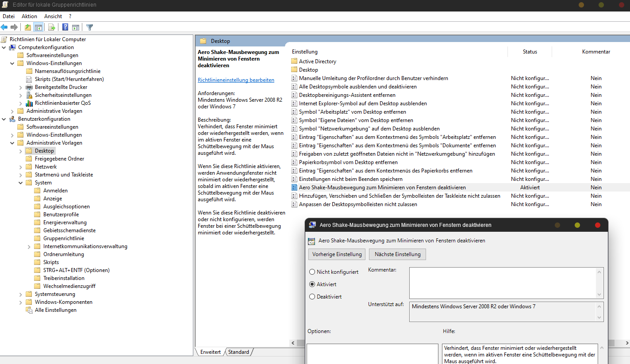The image size is (630, 364).
Task: Open help via blue question mark icon
Action: coord(65,27)
